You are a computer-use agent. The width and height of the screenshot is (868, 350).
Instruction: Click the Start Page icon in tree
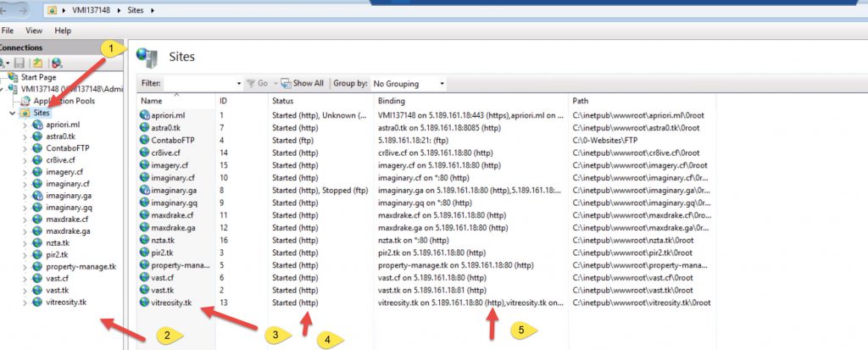pos(13,77)
